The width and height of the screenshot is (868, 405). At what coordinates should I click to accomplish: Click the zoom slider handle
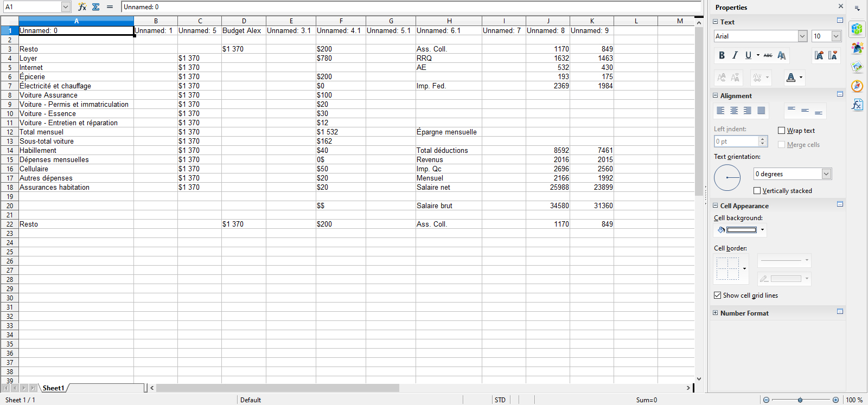[800, 400]
